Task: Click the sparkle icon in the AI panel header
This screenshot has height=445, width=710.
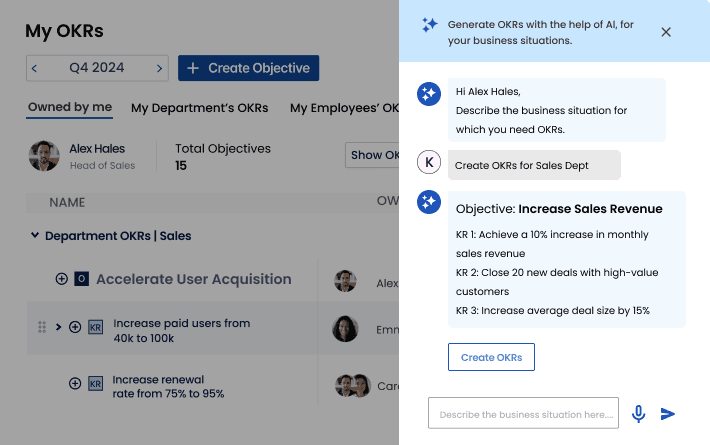Action: pyautogui.click(x=429, y=25)
